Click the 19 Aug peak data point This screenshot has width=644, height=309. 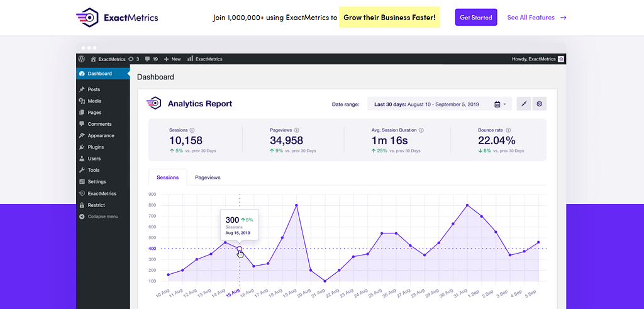[296, 205]
